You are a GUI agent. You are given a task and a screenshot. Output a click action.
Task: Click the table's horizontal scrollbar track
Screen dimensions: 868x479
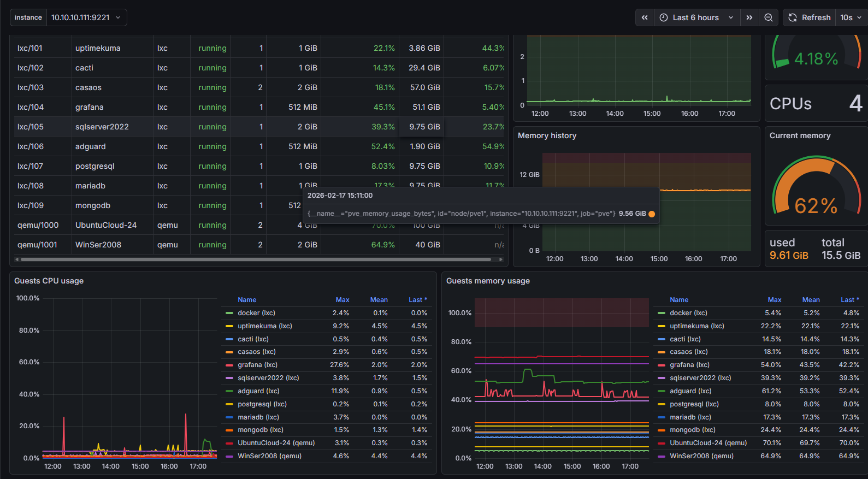[x=257, y=259]
